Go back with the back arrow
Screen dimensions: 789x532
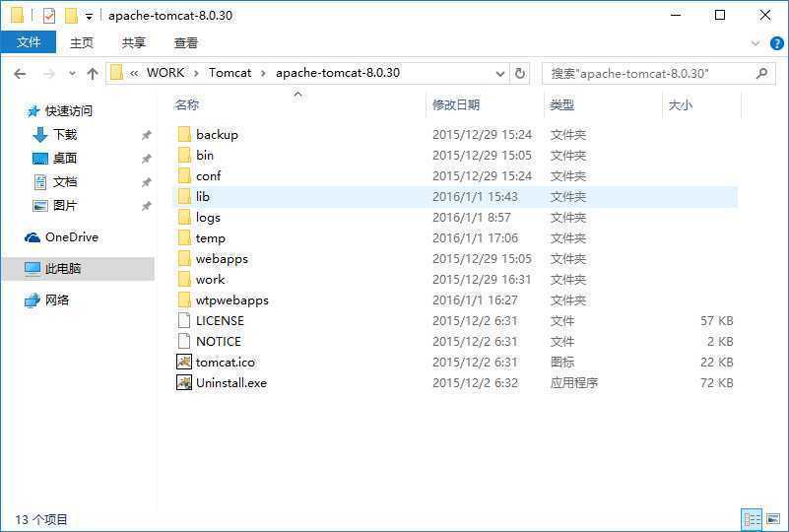tap(20, 74)
